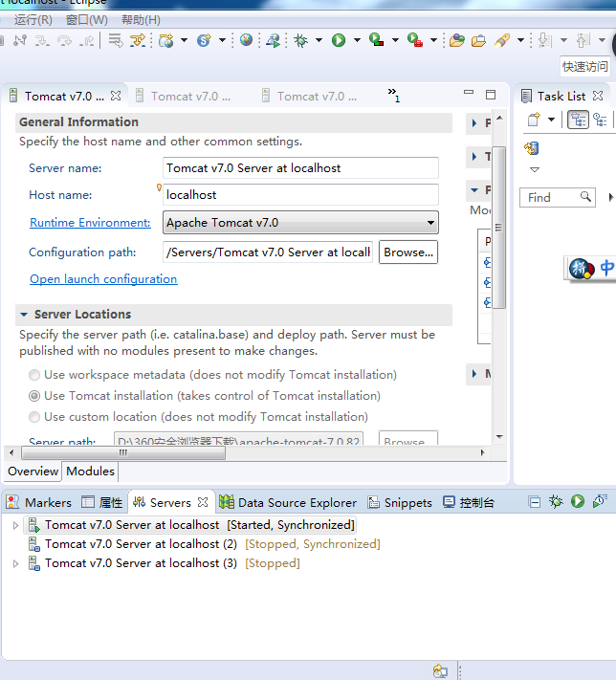Click green Start the server button in Servers view
The image size is (616, 680).
click(x=578, y=501)
